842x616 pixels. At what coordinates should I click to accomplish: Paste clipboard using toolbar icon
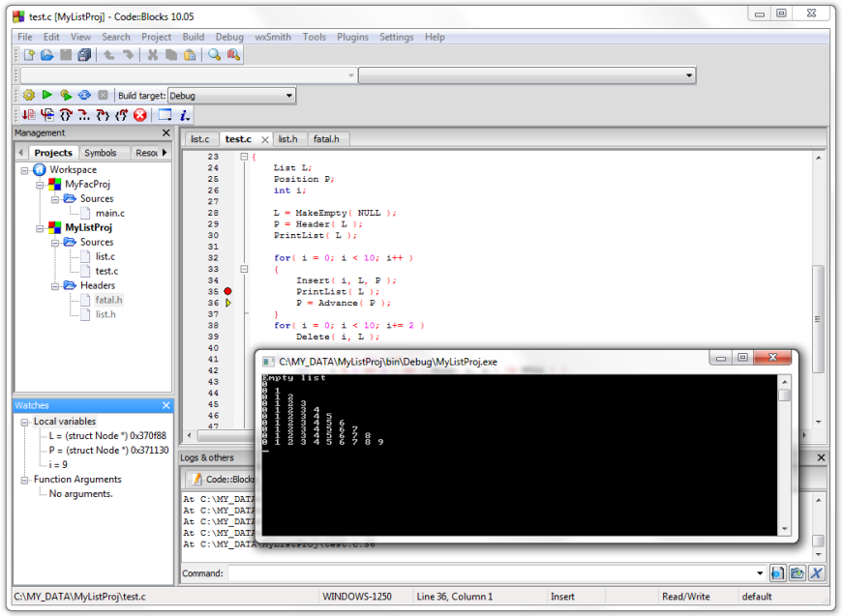coord(190,55)
